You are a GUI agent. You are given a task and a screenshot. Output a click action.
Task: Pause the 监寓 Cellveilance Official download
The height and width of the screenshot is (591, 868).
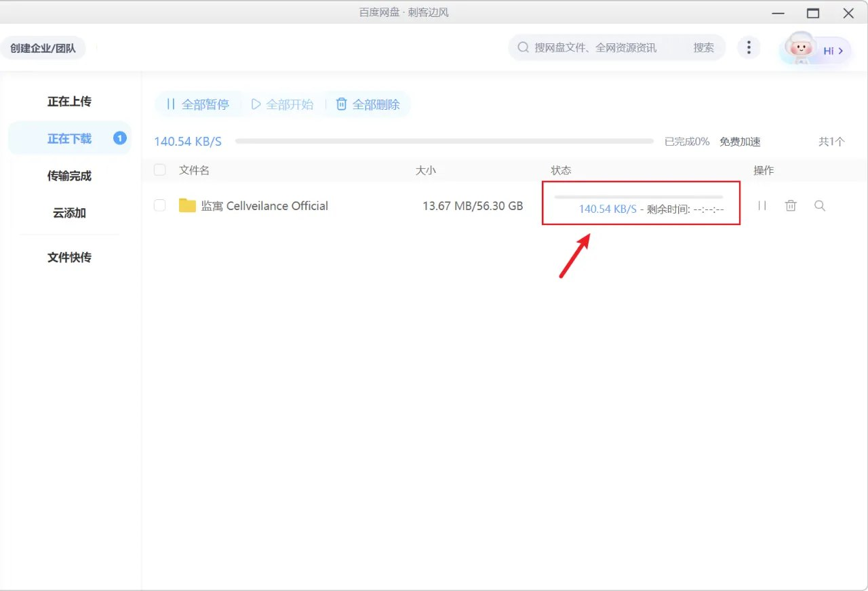click(762, 205)
